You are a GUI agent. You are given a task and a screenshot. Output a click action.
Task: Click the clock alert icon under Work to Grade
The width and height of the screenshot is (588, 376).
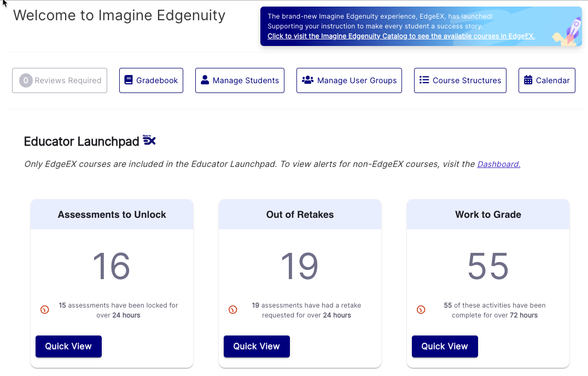click(x=421, y=310)
